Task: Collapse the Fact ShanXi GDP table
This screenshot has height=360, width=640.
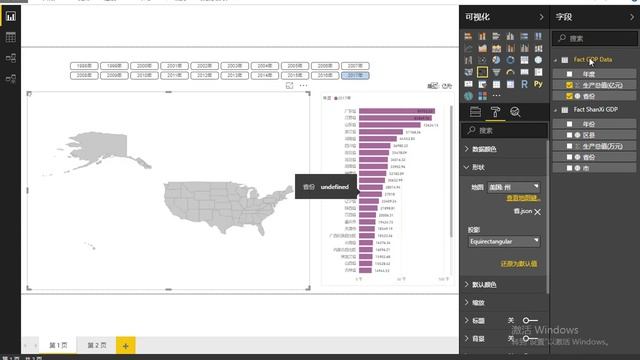Action: click(x=556, y=110)
